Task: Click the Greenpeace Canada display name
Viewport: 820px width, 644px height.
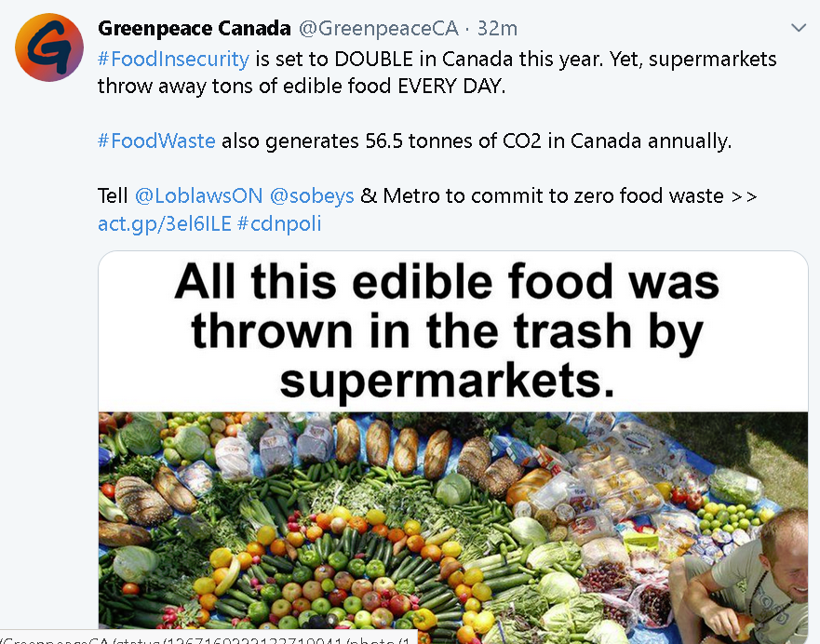Action: point(194,28)
